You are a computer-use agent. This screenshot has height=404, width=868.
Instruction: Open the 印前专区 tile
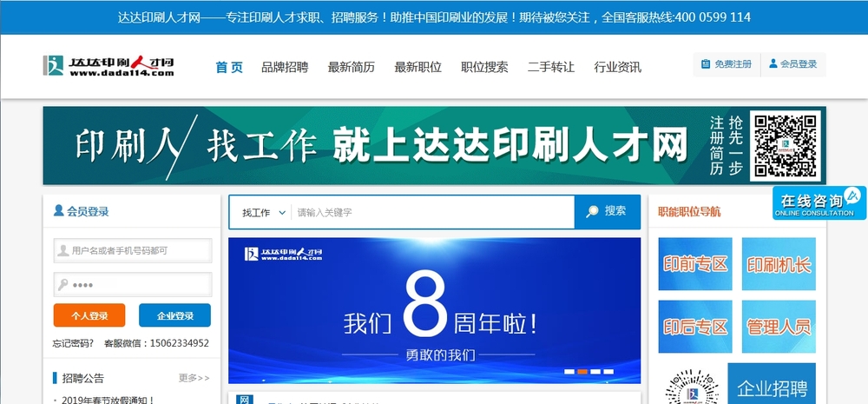[695, 264]
